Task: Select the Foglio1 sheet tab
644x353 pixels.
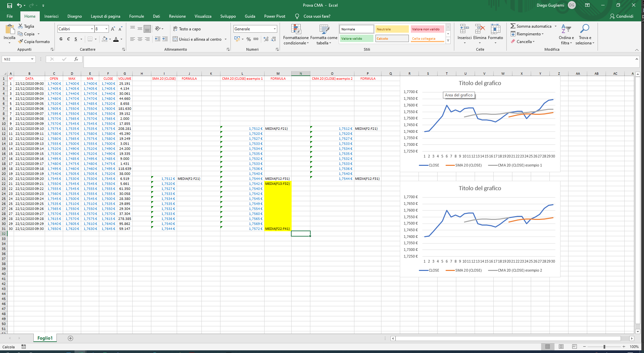Action: [45, 338]
